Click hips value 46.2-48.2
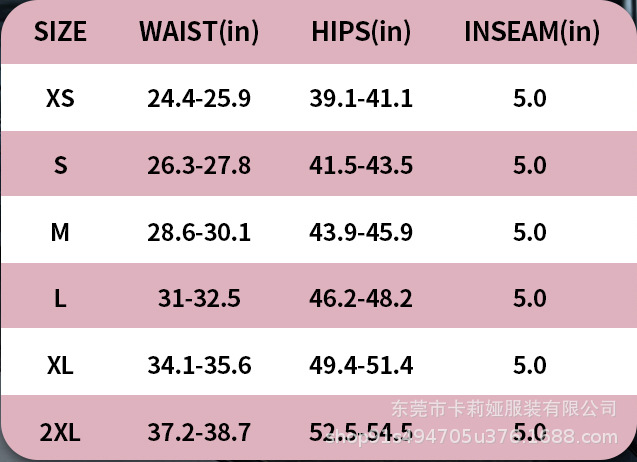 (361, 298)
